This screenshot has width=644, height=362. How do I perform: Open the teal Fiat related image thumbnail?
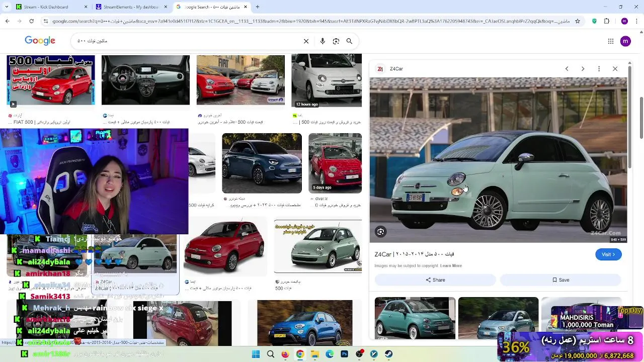415,318
